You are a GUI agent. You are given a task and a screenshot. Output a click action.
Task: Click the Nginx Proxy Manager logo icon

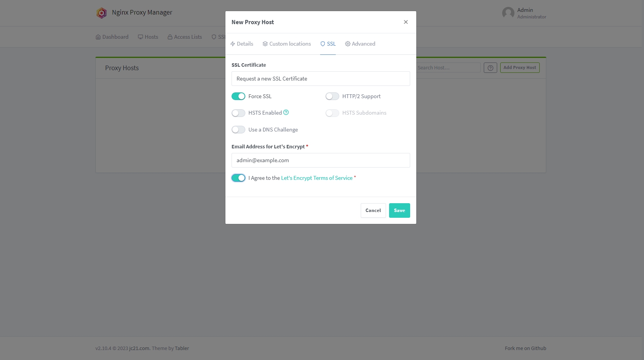point(102,13)
